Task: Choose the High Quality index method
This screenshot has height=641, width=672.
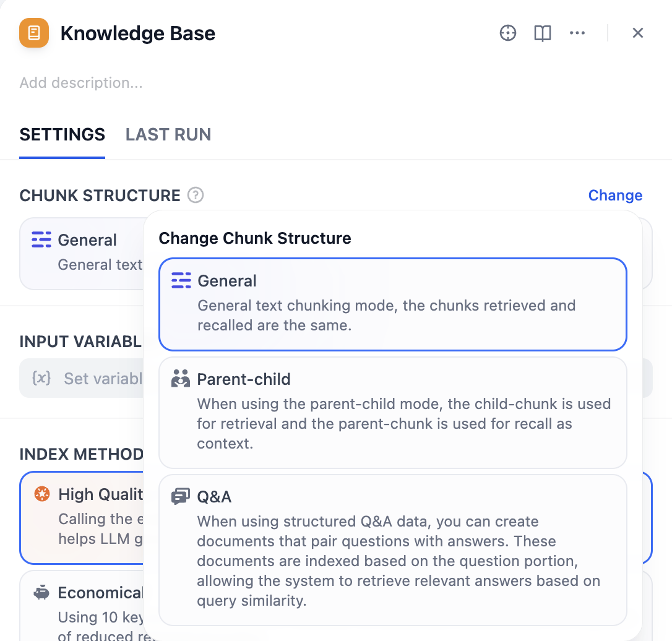Action: pyautogui.click(x=82, y=518)
